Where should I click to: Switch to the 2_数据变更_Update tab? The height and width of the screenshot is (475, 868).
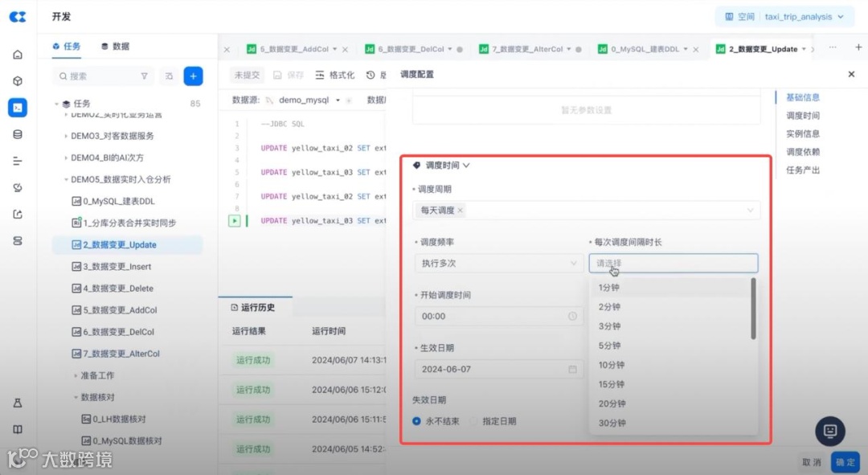click(763, 49)
